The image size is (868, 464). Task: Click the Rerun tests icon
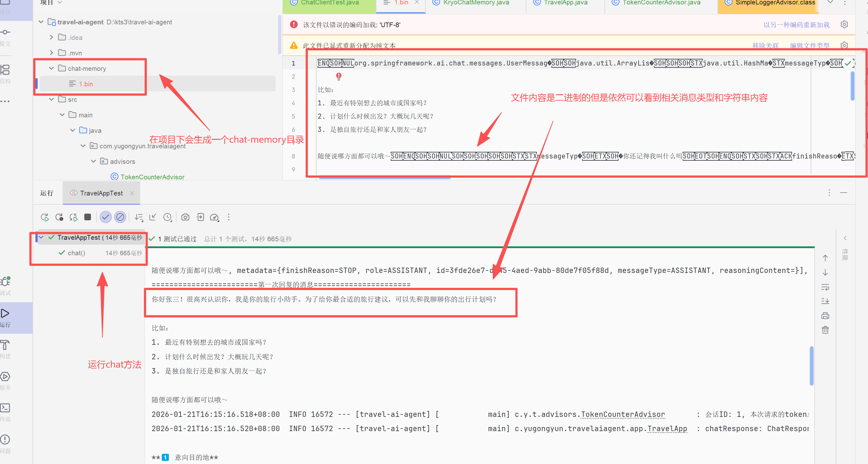pos(45,217)
